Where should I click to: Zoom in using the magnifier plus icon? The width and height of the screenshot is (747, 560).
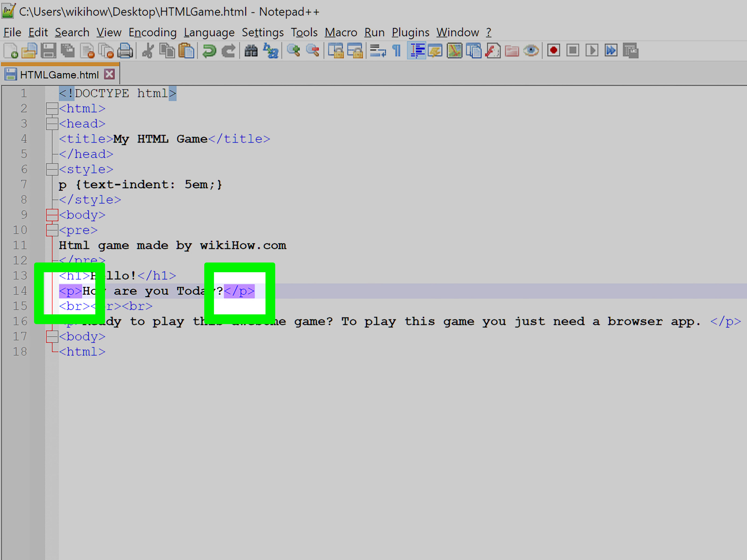coord(293,51)
